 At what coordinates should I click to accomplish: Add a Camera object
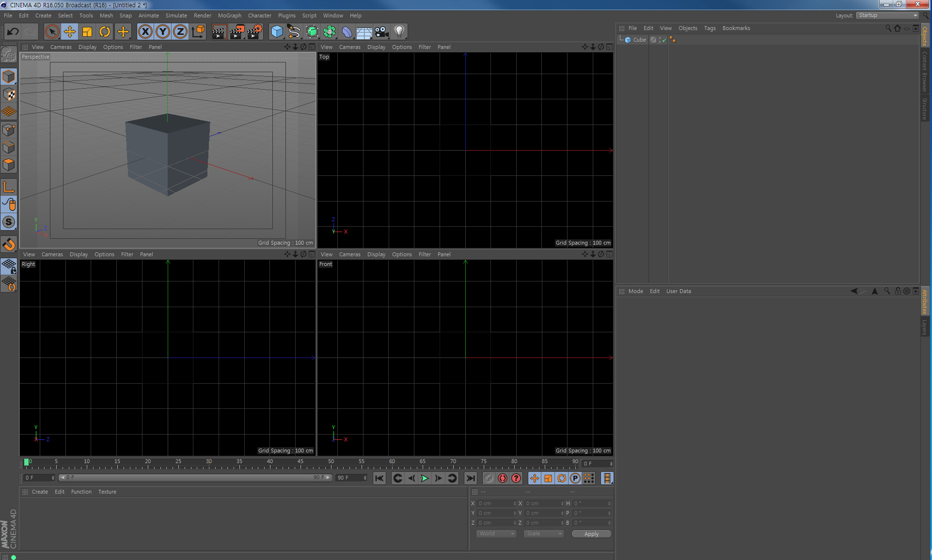pyautogui.click(x=382, y=32)
